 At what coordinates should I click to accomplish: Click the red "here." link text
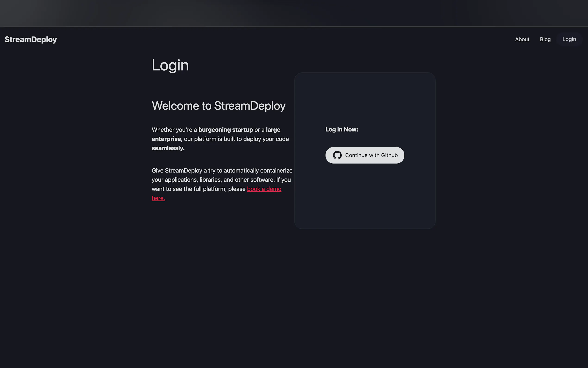158,198
